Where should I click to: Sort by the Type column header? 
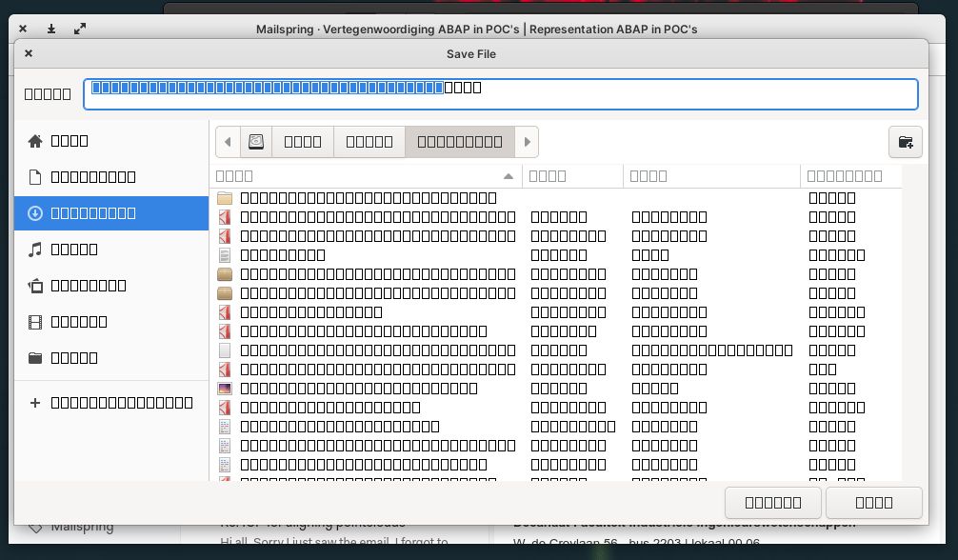click(711, 176)
